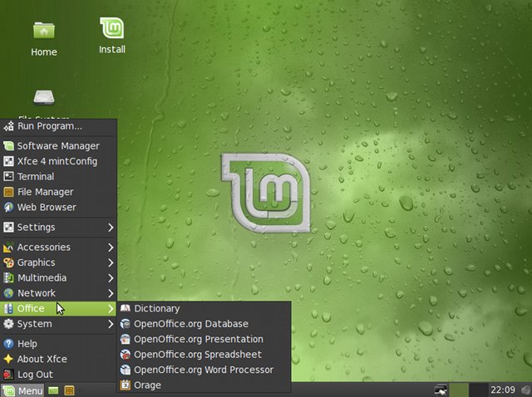
Task: Click the Multimedia category icon
Action: pyautogui.click(x=8, y=277)
